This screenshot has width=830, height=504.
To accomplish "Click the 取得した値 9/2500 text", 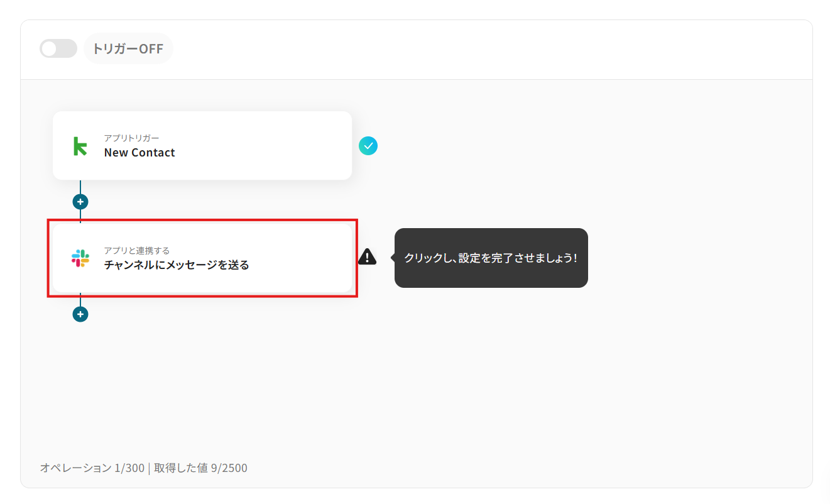I will point(200,468).
